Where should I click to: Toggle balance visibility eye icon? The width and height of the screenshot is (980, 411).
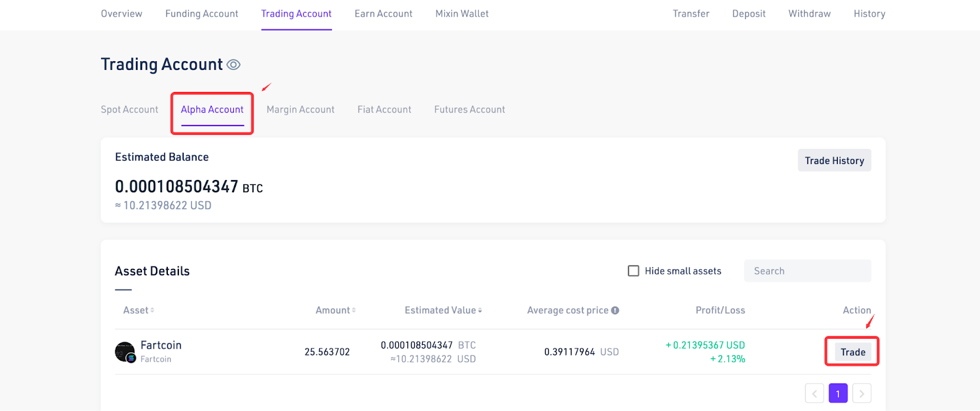click(233, 65)
